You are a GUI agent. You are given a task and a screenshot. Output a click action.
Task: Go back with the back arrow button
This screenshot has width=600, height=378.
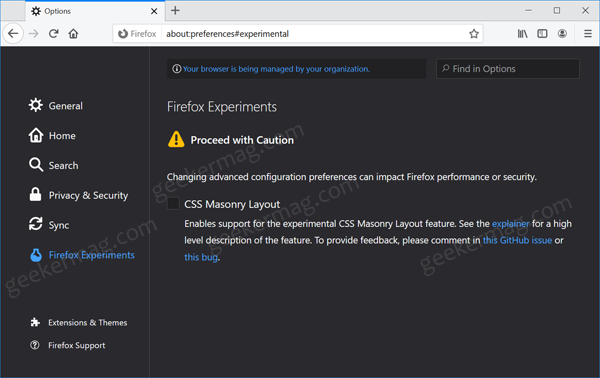(x=13, y=34)
